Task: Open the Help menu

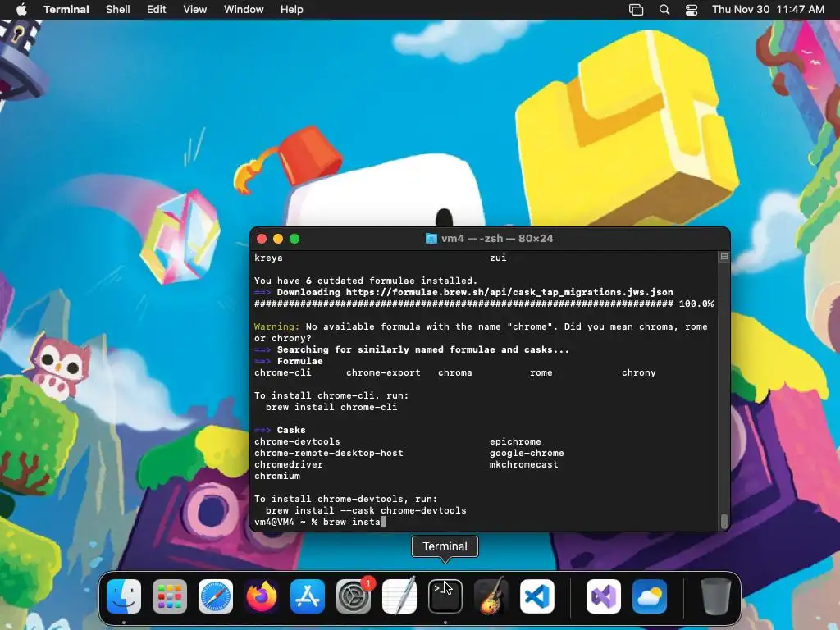Action: tap(292, 10)
